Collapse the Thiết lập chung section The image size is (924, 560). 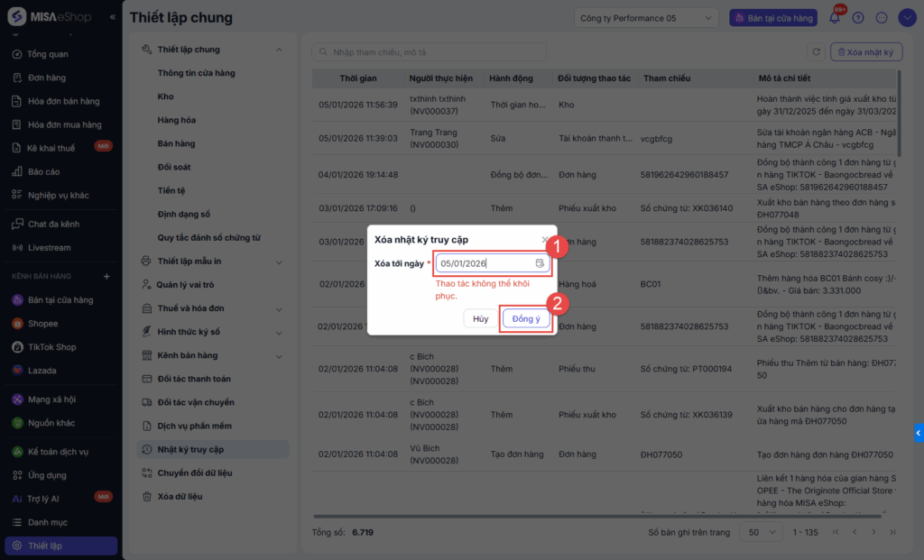tap(279, 50)
